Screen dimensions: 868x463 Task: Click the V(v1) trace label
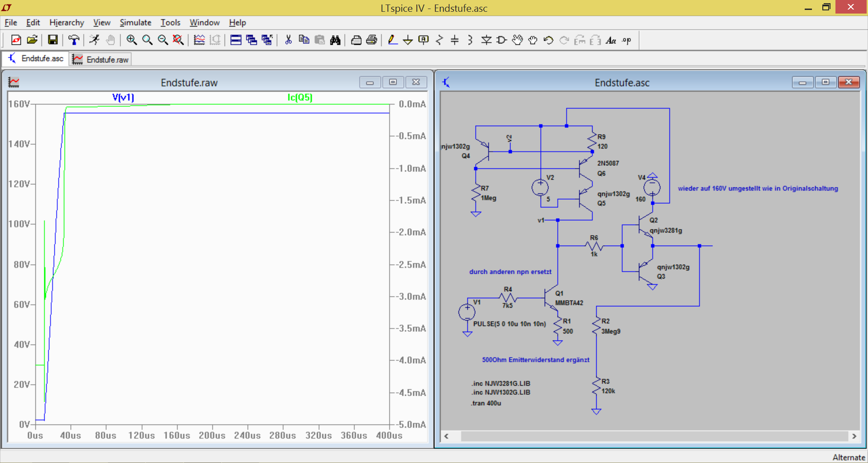tap(123, 97)
